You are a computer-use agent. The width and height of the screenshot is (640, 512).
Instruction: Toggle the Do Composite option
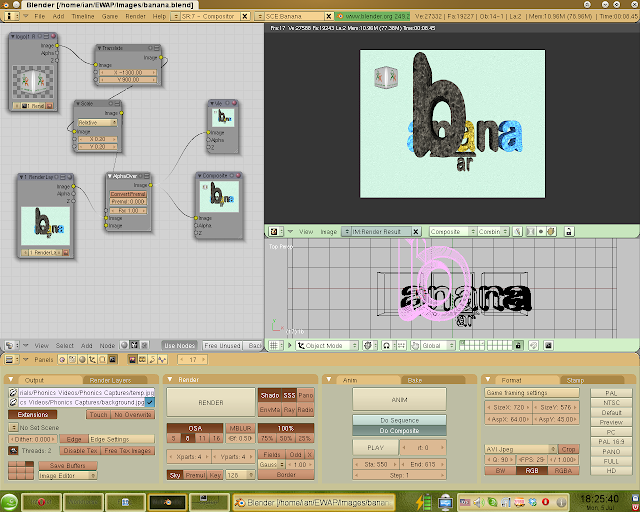pos(398,430)
